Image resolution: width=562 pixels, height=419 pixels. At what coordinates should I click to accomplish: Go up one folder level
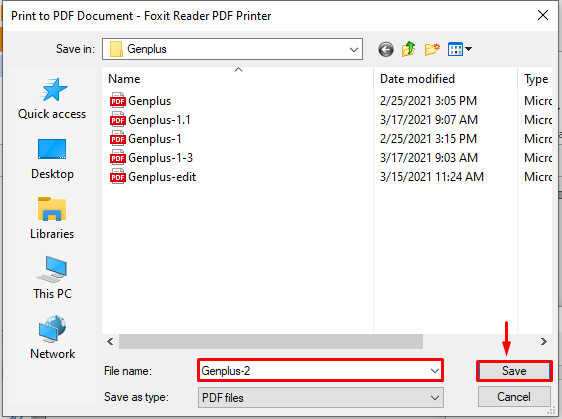pyautogui.click(x=409, y=49)
